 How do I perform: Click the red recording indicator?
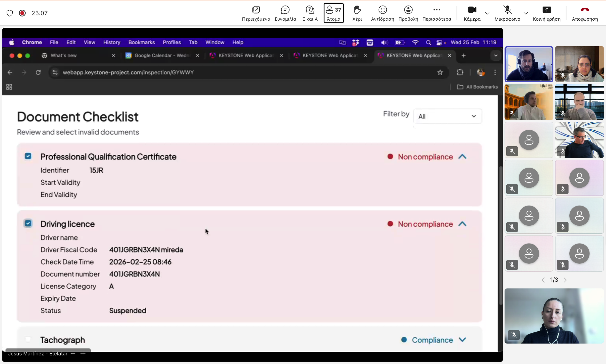[x=22, y=13]
